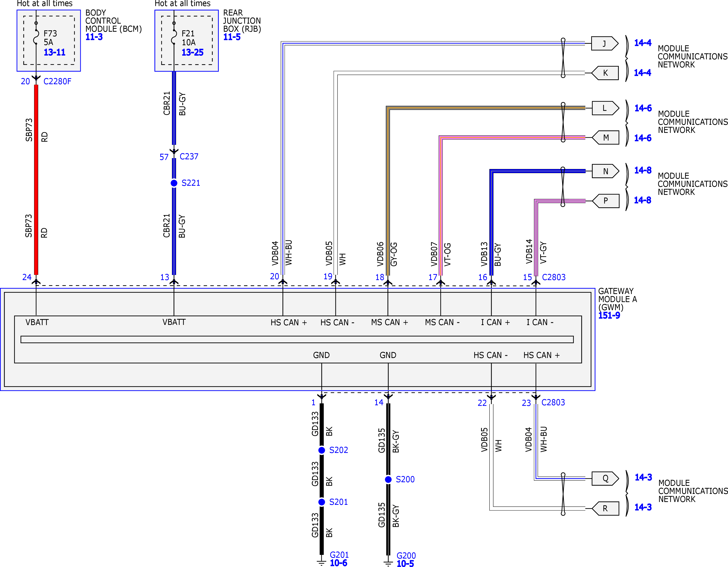The image size is (728, 567).
Task: Click the MS CAN + terminal label
Action: pyautogui.click(x=389, y=322)
